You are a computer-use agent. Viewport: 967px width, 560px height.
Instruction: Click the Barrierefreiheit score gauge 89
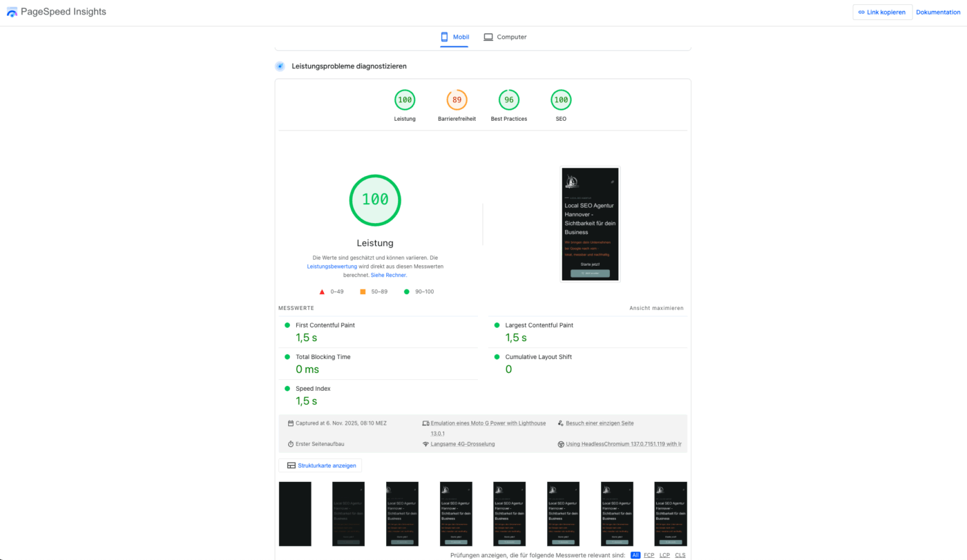[457, 100]
